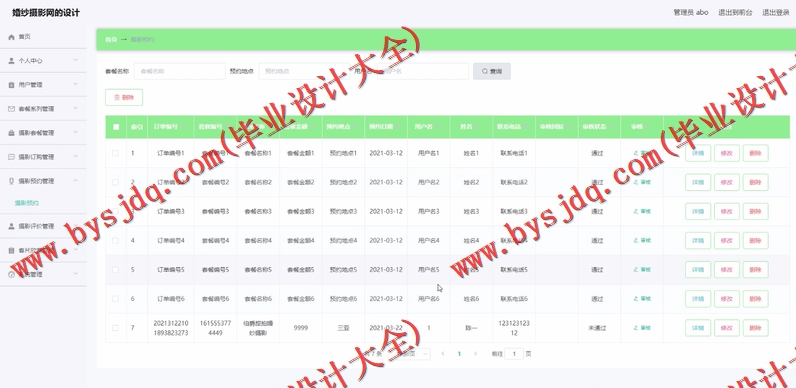
Task: Click the 摄影套餐管理 sidebar icon
Action: click(11, 133)
